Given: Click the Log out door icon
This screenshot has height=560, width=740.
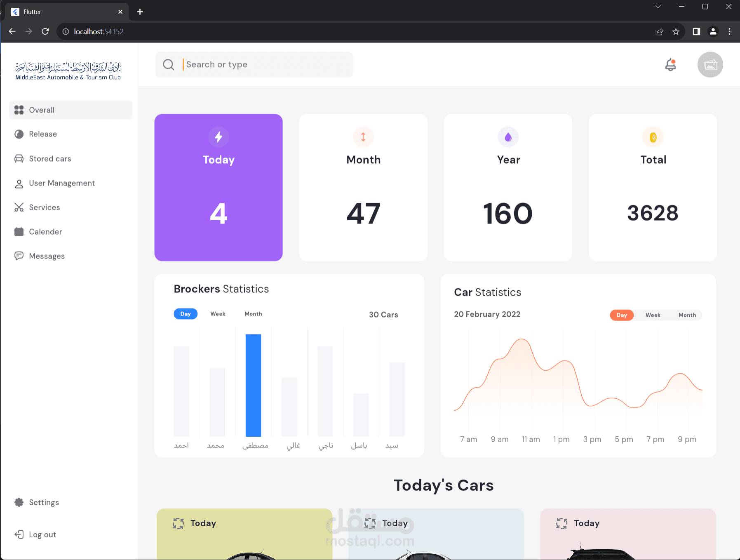Looking at the screenshot, I should [x=19, y=534].
